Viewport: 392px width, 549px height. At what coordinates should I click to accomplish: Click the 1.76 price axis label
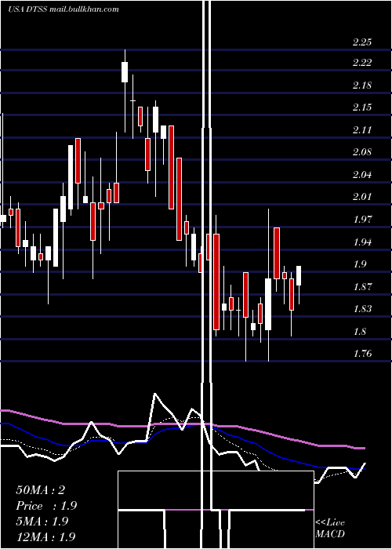point(362,354)
